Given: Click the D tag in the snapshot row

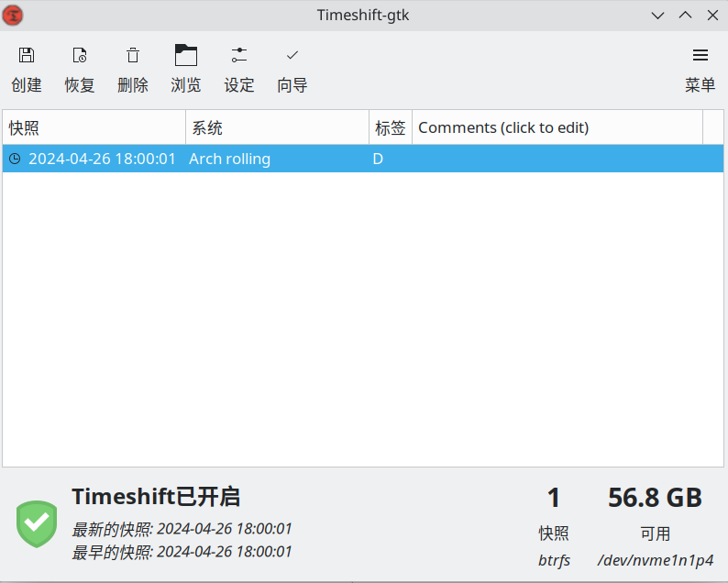Looking at the screenshot, I should (378, 159).
